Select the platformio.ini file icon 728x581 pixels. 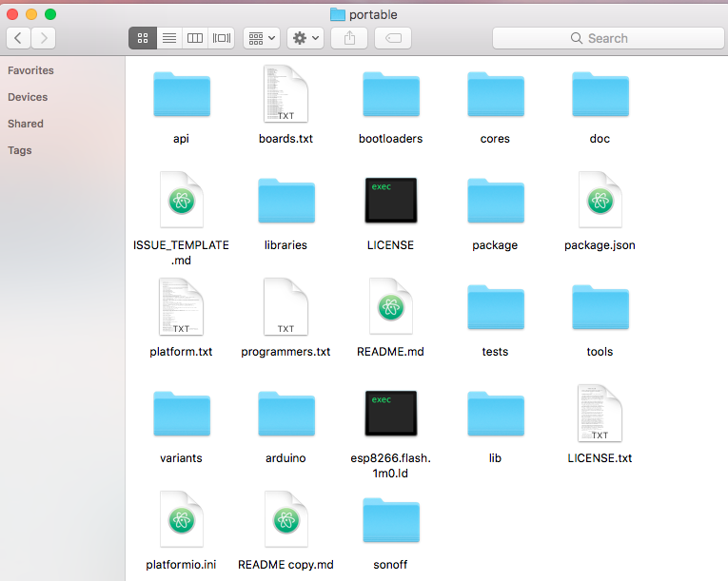click(182, 519)
